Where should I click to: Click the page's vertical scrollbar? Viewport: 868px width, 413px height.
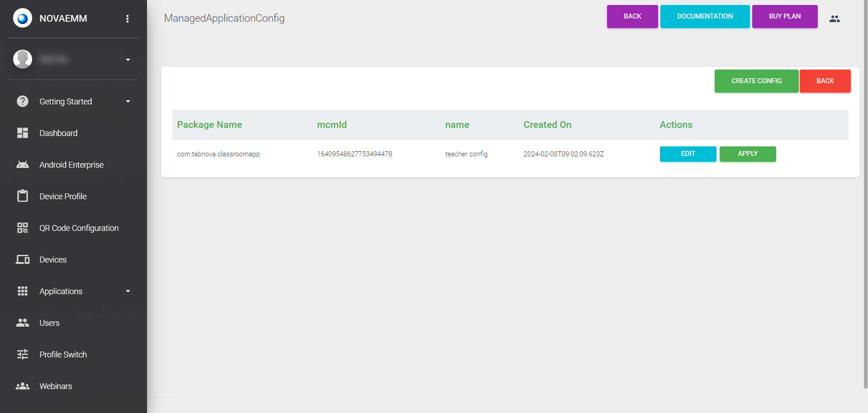865,194
